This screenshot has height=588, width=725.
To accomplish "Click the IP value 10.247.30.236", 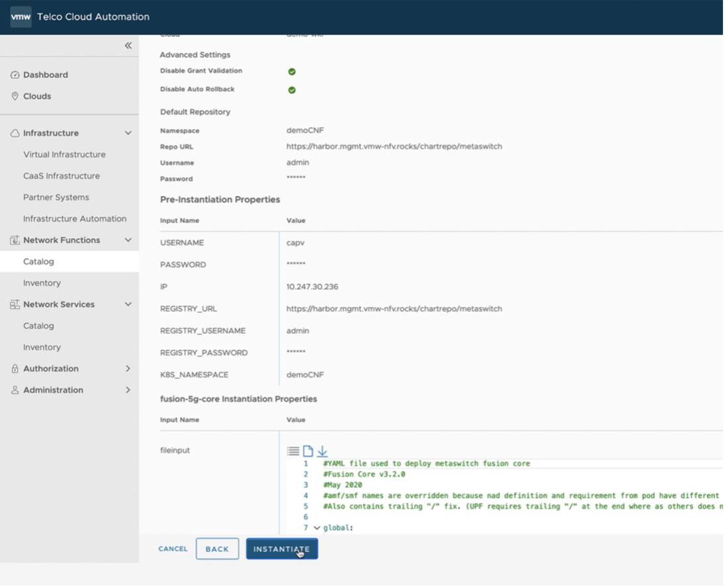I will tap(312, 286).
